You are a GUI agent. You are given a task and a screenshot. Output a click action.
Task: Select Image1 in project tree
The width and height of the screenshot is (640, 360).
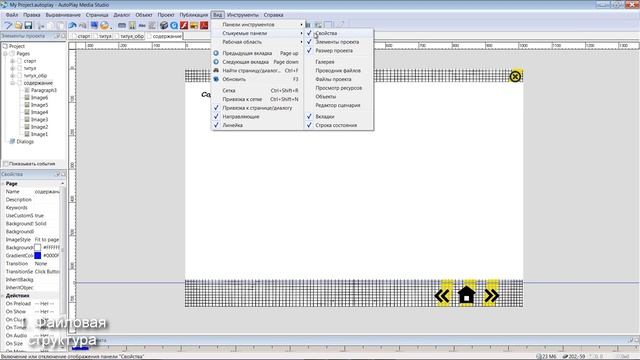[39, 134]
